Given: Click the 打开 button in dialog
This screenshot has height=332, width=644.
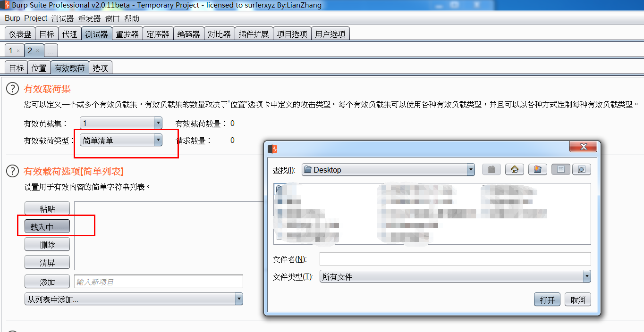Looking at the screenshot, I should (x=547, y=299).
